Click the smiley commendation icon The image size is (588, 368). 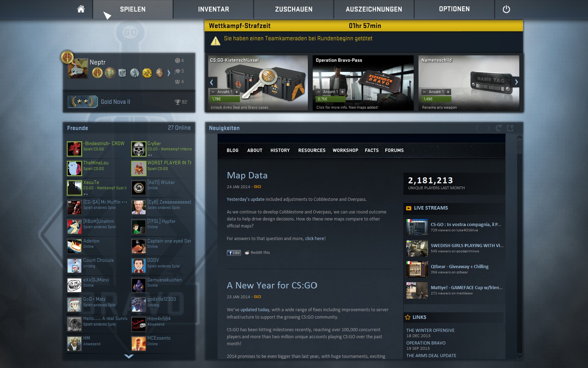(x=177, y=60)
